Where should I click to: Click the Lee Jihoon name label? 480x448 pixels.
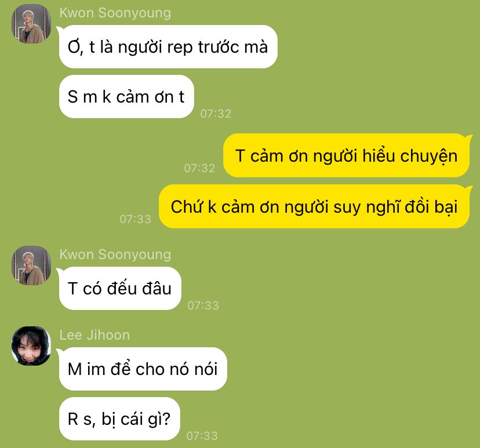click(94, 335)
